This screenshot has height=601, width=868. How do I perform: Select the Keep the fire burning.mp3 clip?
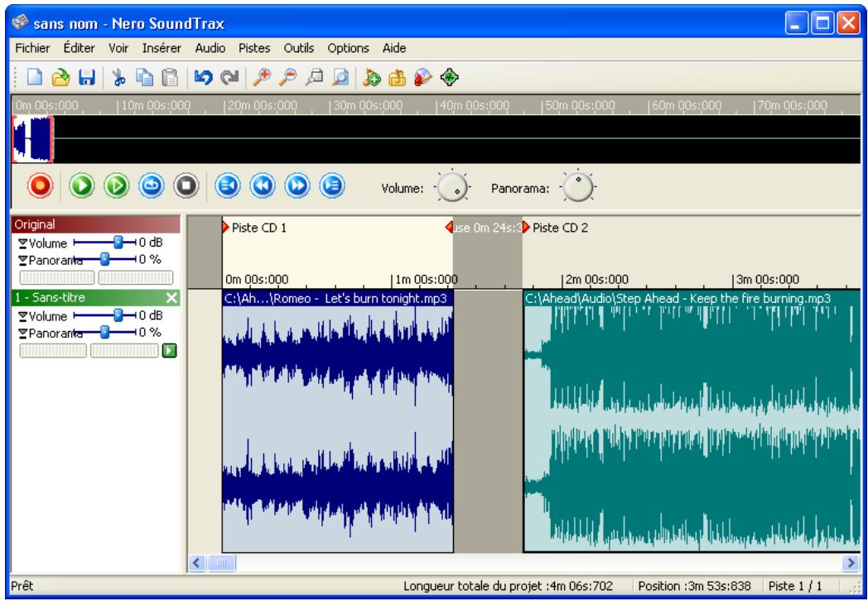(x=692, y=421)
